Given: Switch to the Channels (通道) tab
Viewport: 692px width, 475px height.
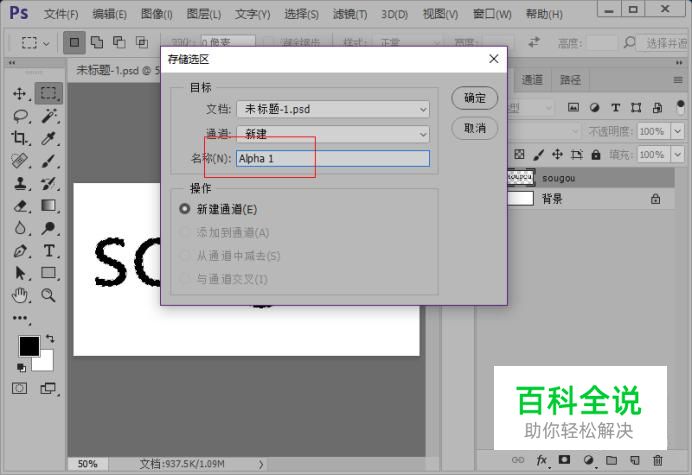Looking at the screenshot, I should (532, 80).
